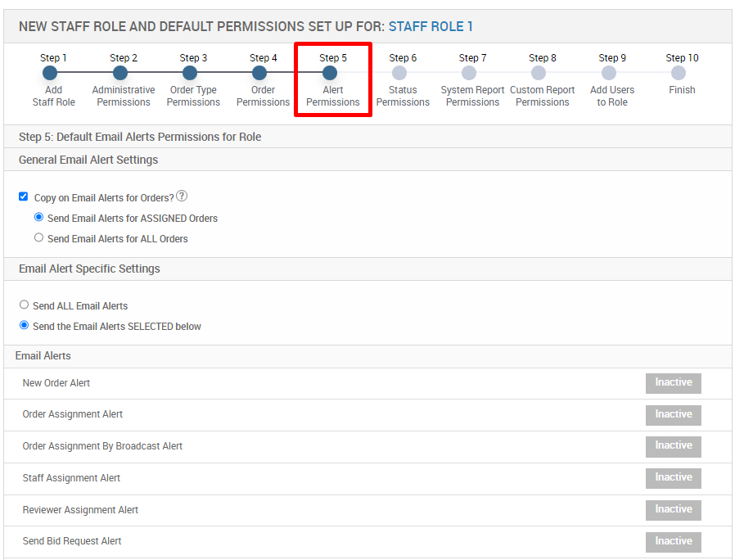Click the help icon beside Copy on Email Alerts
Screen dimensions: 735x560
click(182, 196)
